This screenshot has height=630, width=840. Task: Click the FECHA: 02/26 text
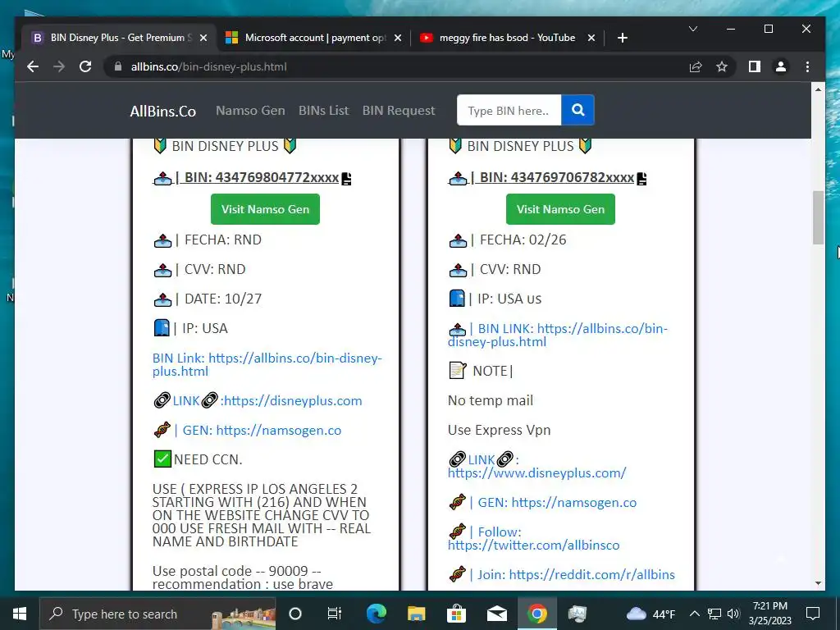(523, 240)
